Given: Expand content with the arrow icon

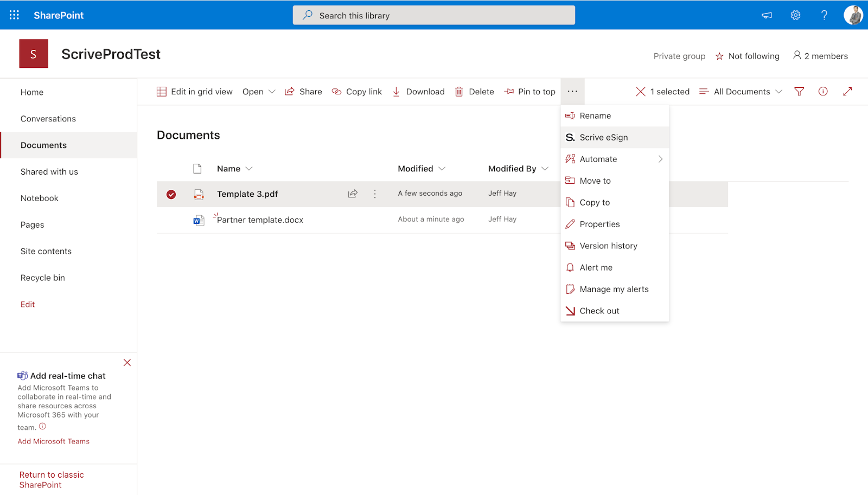Looking at the screenshot, I should (847, 92).
